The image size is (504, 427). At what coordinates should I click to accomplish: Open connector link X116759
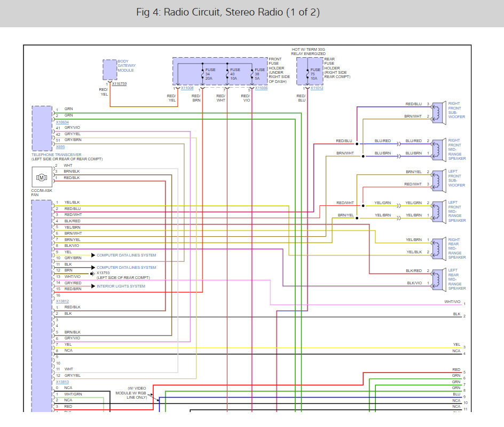119,84
